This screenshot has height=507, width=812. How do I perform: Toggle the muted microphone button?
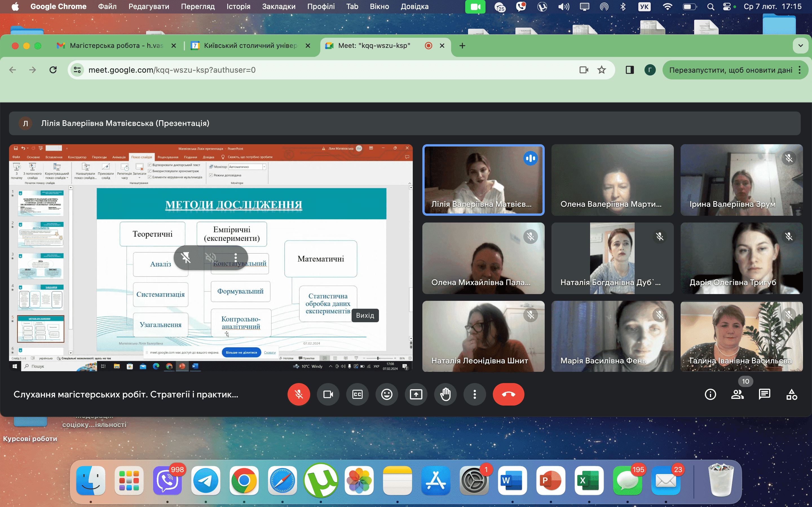299,394
